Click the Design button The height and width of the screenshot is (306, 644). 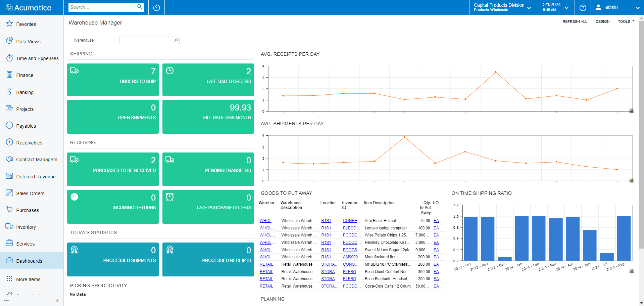point(602,21)
